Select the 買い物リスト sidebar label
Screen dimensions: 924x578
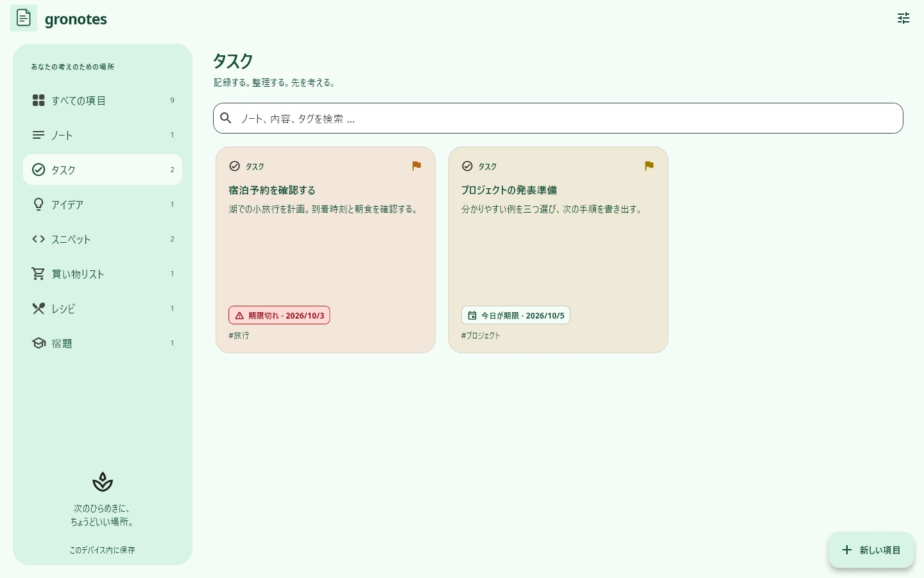(x=78, y=274)
